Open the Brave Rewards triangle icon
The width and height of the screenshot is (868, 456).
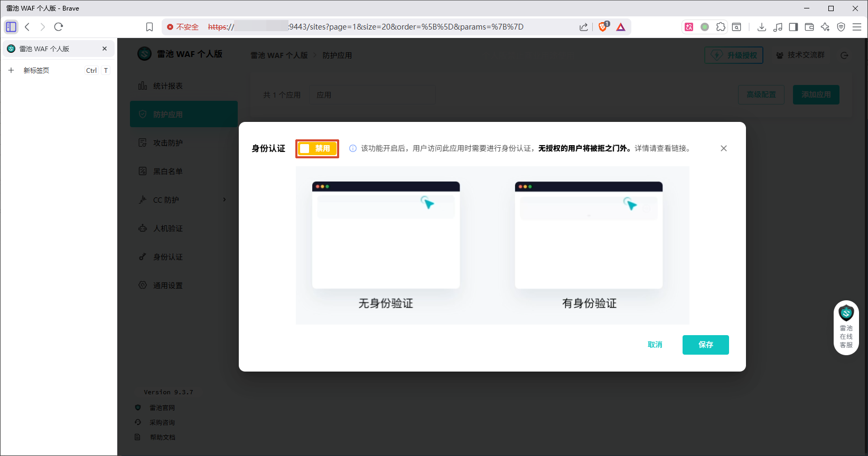tap(621, 27)
